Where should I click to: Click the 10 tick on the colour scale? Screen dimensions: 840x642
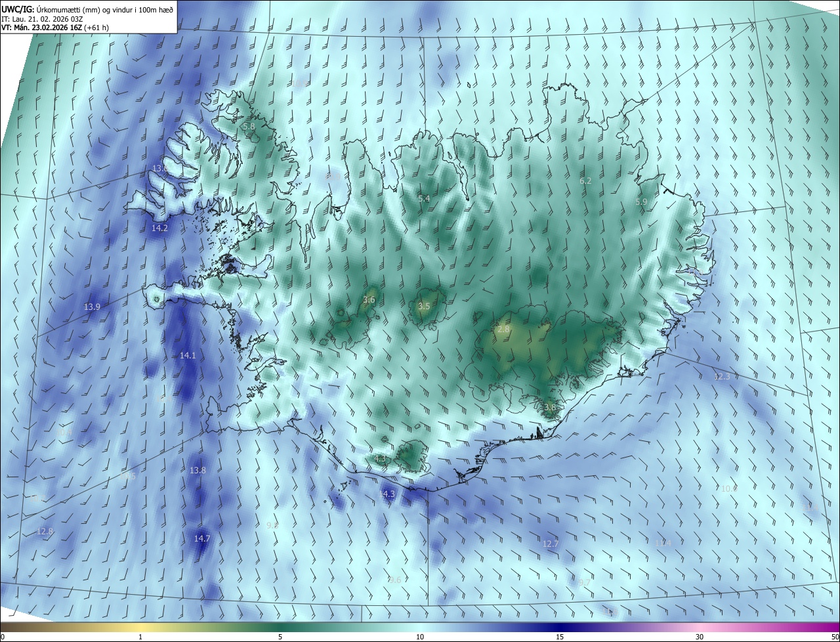[x=420, y=637]
